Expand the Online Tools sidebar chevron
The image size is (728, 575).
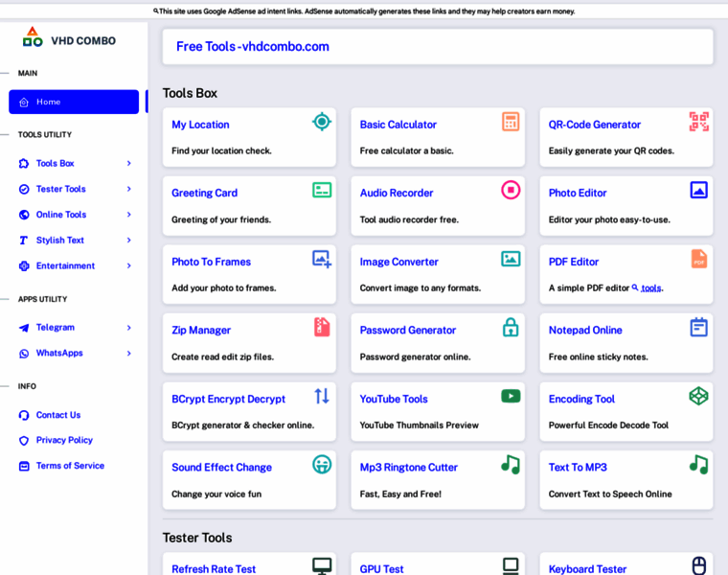click(x=129, y=214)
